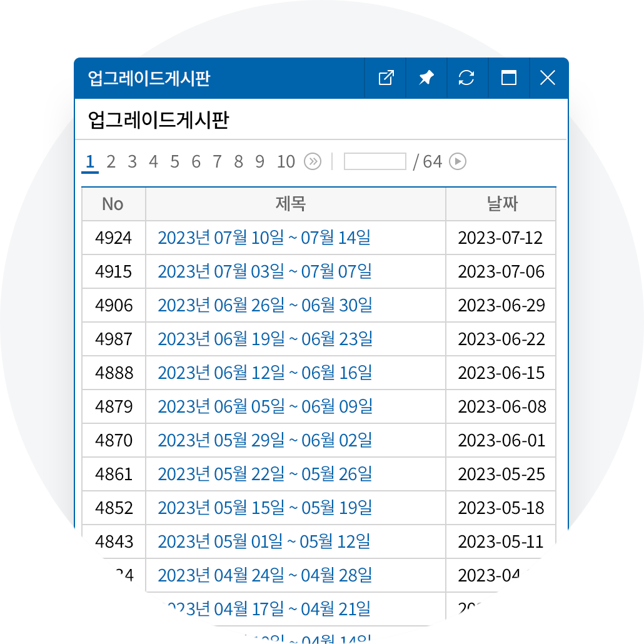Maximize the upgrade board window
This screenshot has width=644, height=644.
click(x=509, y=78)
